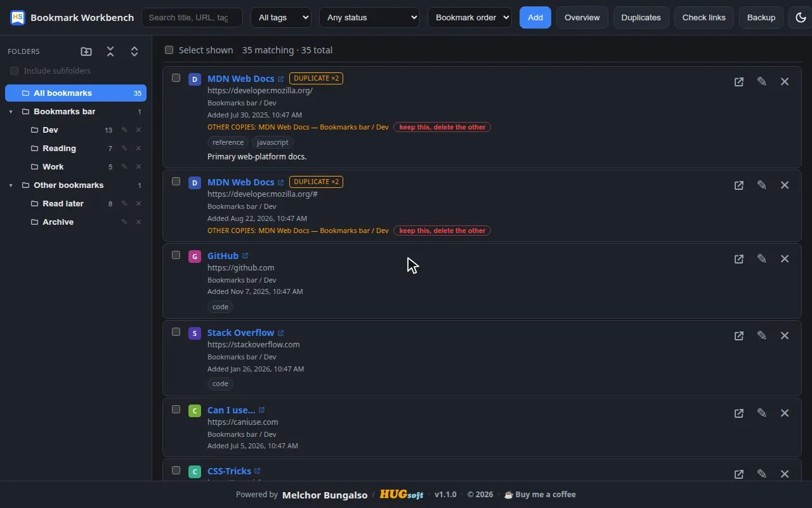Screen dimensions: 812x508
Task: Click the new folder icon
Action: [x=86, y=51]
